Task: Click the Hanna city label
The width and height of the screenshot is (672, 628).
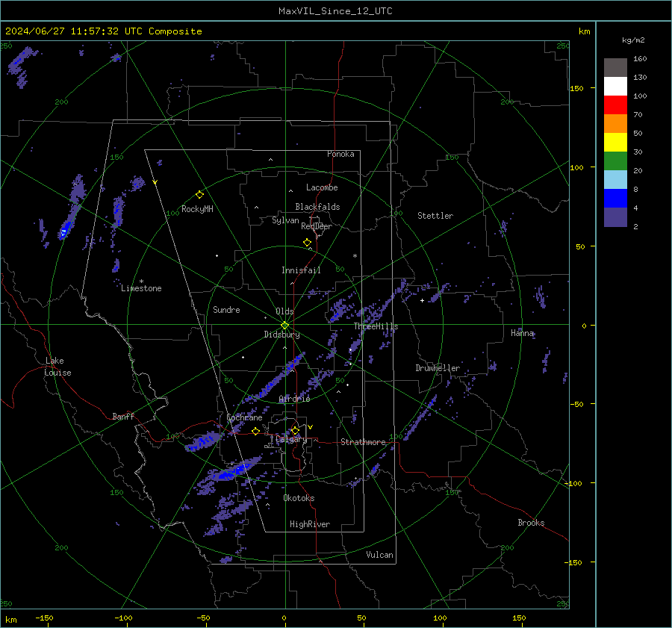Action: (x=522, y=333)
